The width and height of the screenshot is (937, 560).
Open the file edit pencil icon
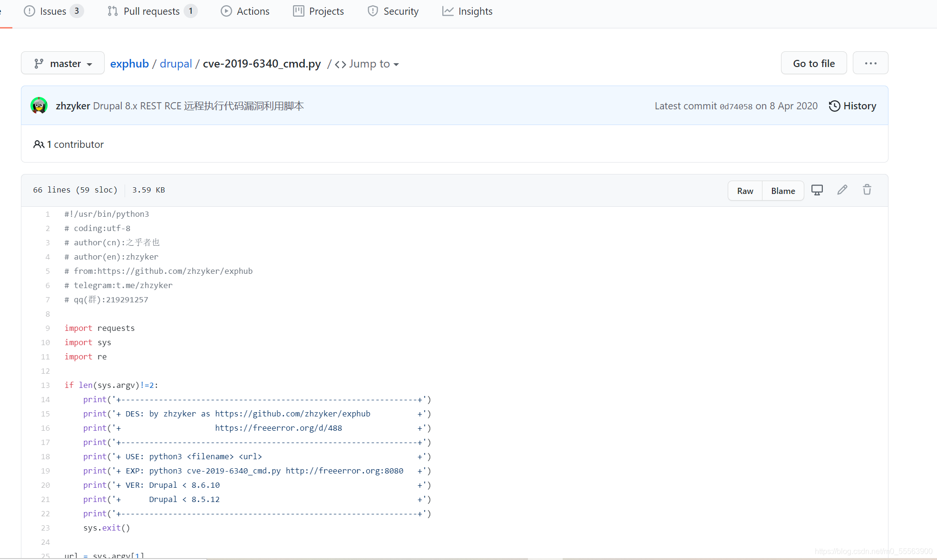click(842, 190)
